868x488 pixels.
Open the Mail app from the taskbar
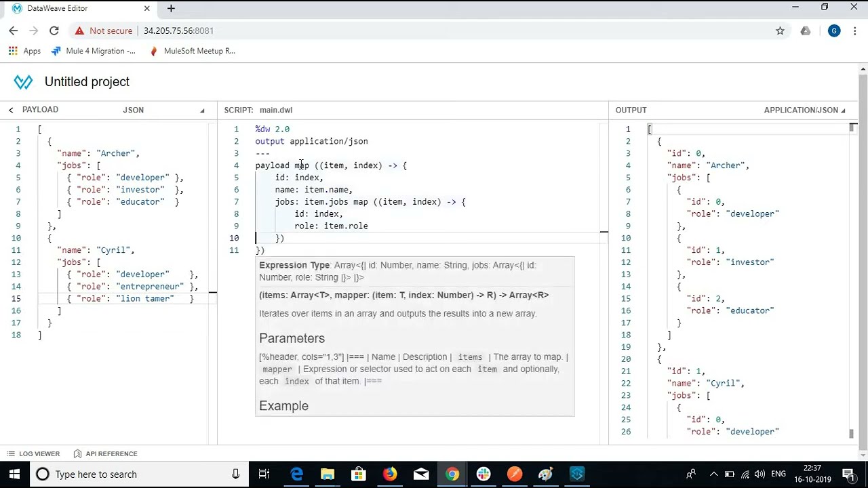(x=421, y=474)
